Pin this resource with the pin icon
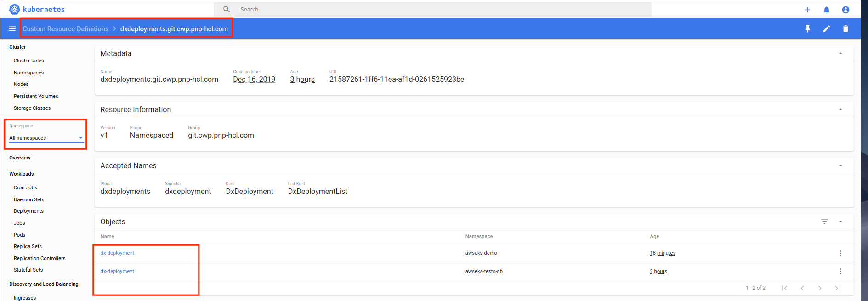This screenshot has height=301, width=868. point(807,28)
